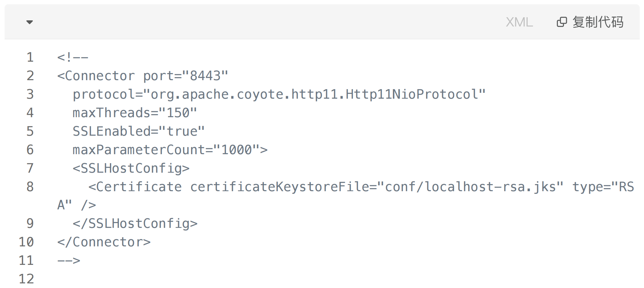
Task: Click the comment start <!-- marker
Action: click(73, 57)
